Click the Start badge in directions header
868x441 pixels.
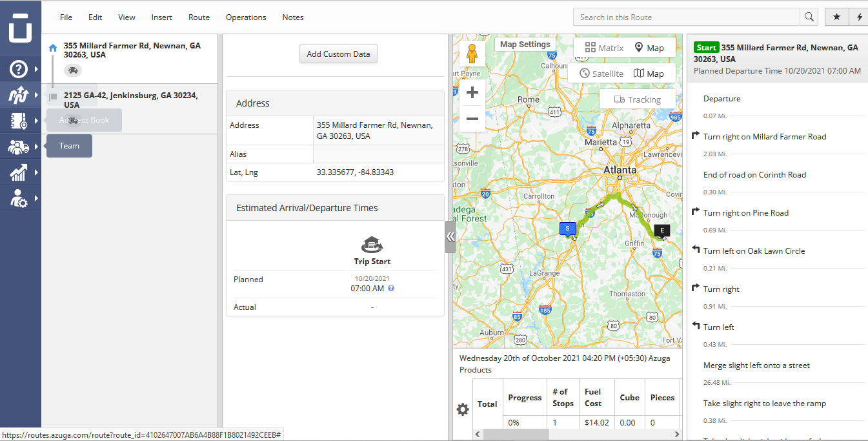pos(706,48)
